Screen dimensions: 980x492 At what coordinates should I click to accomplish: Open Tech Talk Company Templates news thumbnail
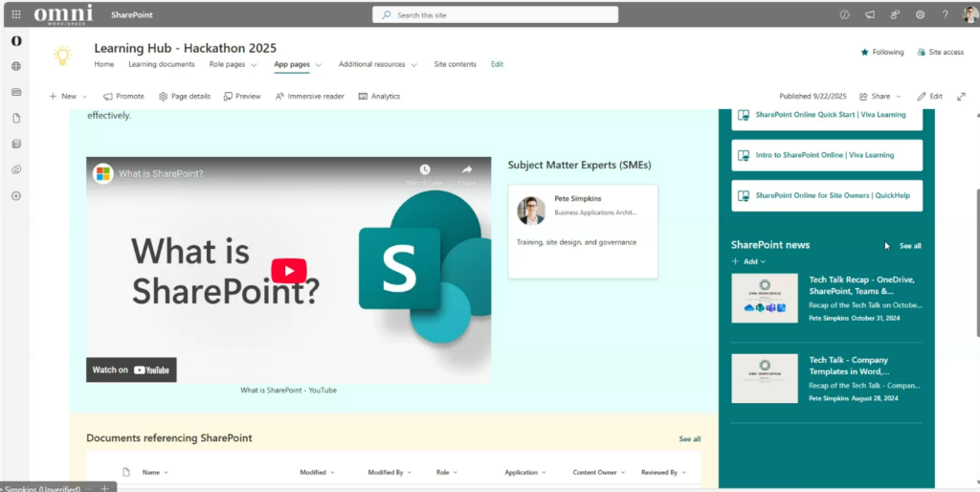(765, 379)
